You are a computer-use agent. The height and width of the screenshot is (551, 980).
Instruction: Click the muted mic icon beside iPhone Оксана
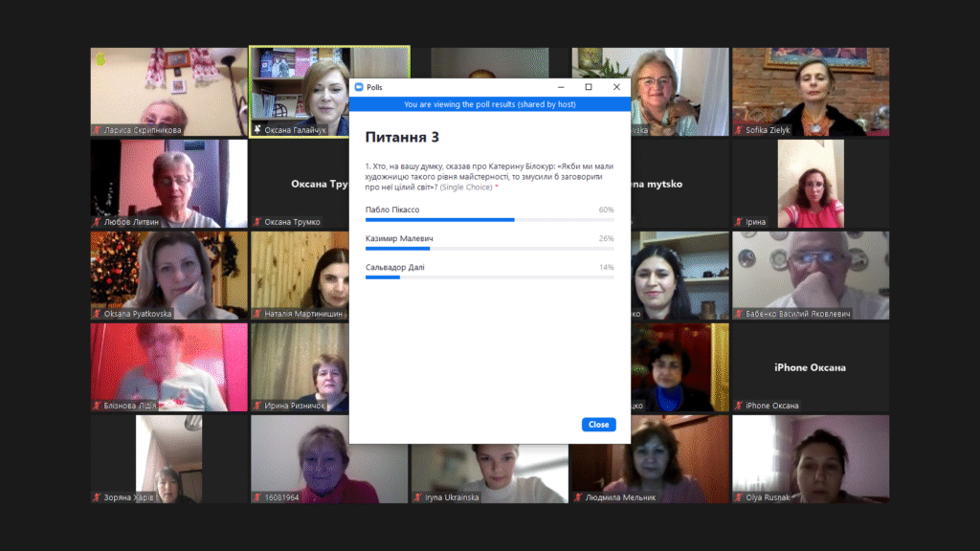pyautogui.click(x=738, y=406)
